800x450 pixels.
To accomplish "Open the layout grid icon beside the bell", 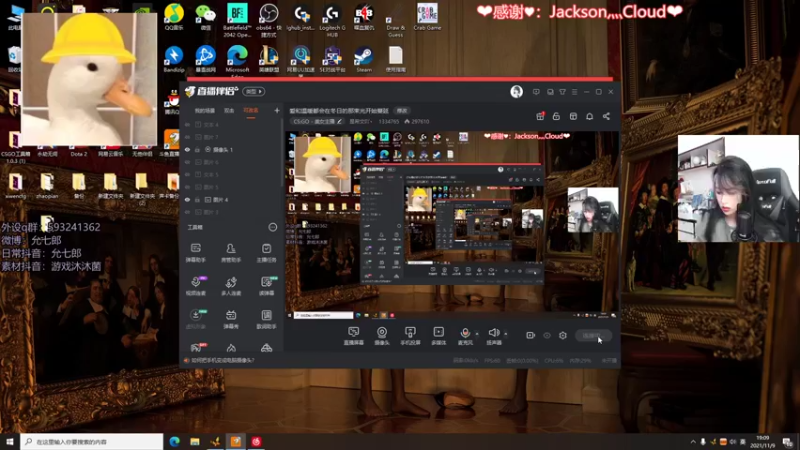I will (x=573, y=116).
